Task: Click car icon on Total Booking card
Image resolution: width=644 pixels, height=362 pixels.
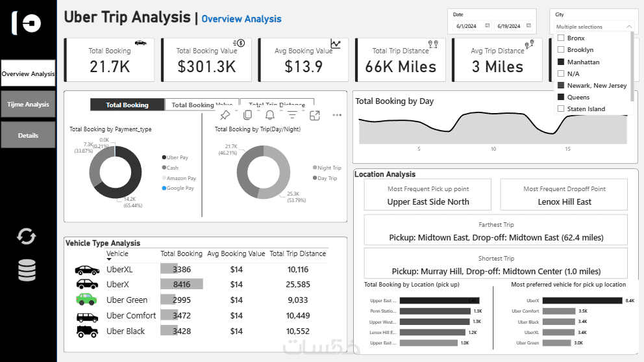Action: point(140,43)
